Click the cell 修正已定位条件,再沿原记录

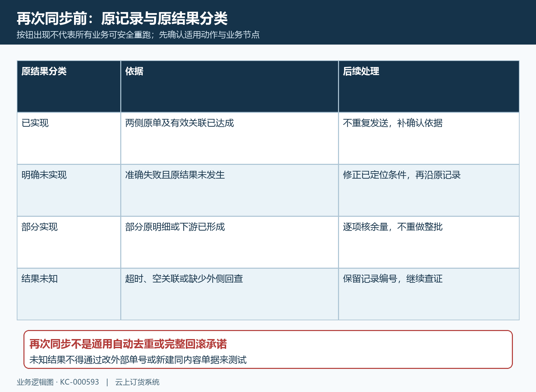coord(429,190)
